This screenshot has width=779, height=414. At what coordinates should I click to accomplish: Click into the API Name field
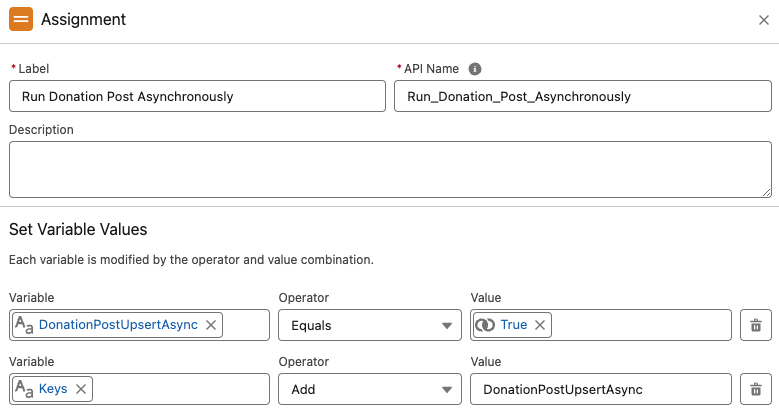pos(582,96)
